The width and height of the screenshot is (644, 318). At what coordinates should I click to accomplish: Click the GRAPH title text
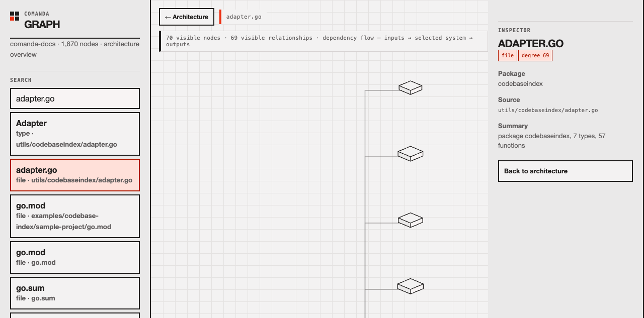42,24
